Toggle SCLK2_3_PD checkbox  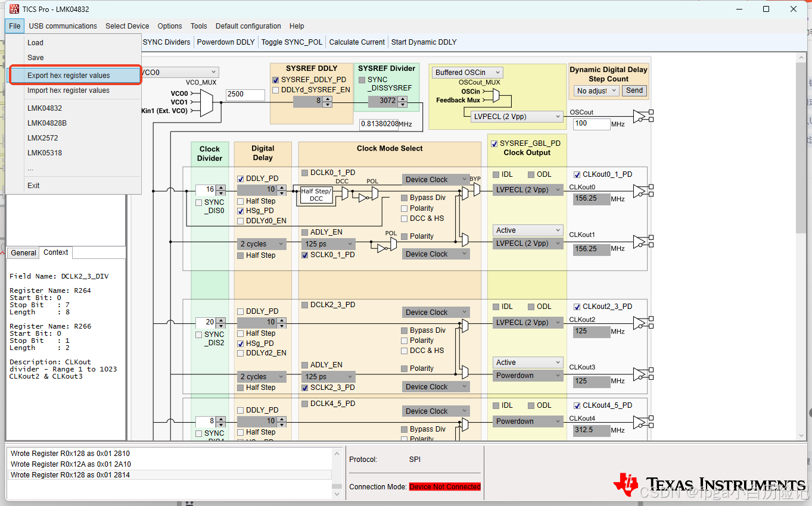pyautogui.click(x=304, y=388)
